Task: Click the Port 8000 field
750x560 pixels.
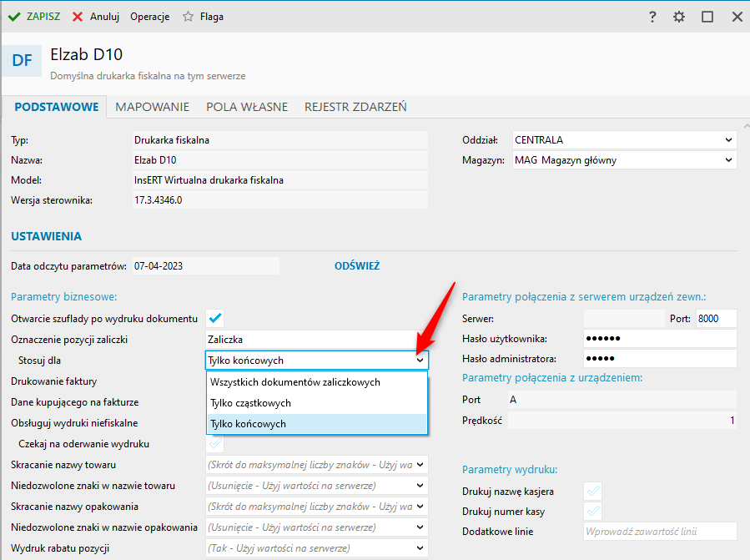Action: pos(716,319)
